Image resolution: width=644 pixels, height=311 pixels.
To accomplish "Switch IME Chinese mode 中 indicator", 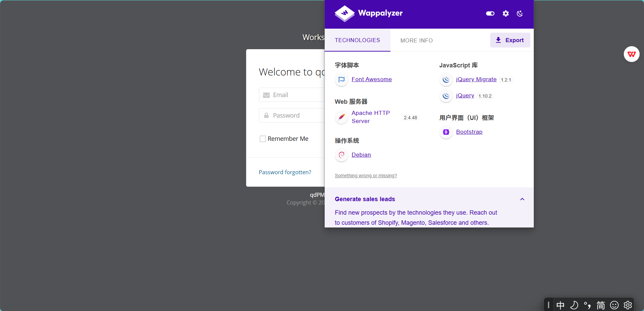I will pos(560,305).
